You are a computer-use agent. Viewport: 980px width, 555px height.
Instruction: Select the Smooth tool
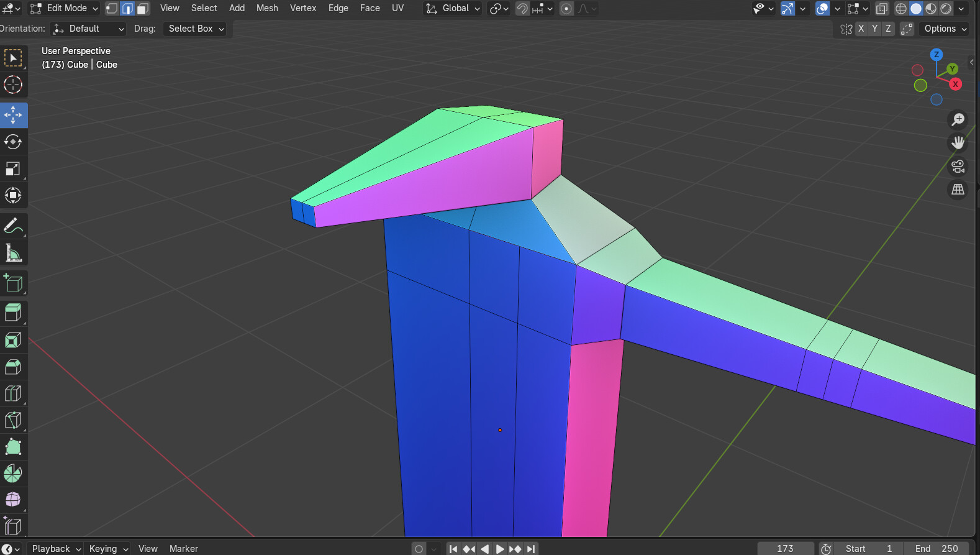tap(13, 500)
